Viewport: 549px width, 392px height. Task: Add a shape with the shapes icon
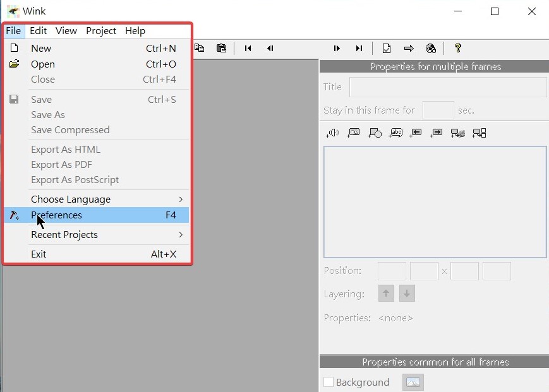coord(375,133)
